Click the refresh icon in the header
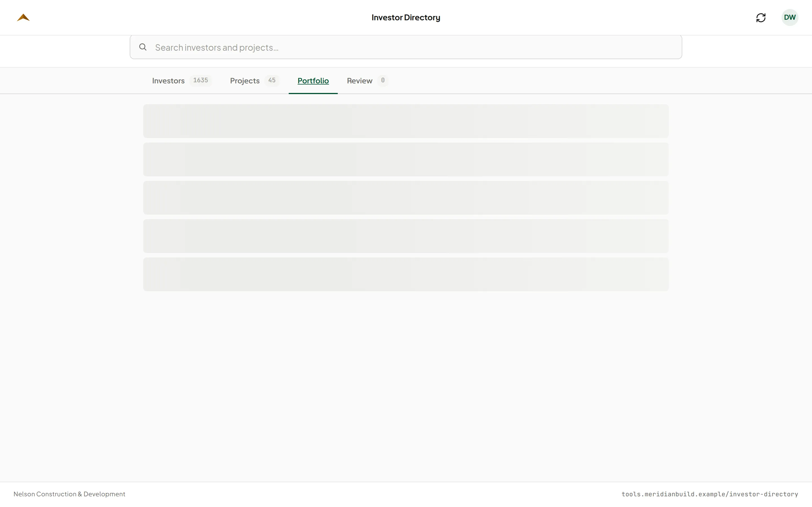812x507 pixels. pos(761,17)
